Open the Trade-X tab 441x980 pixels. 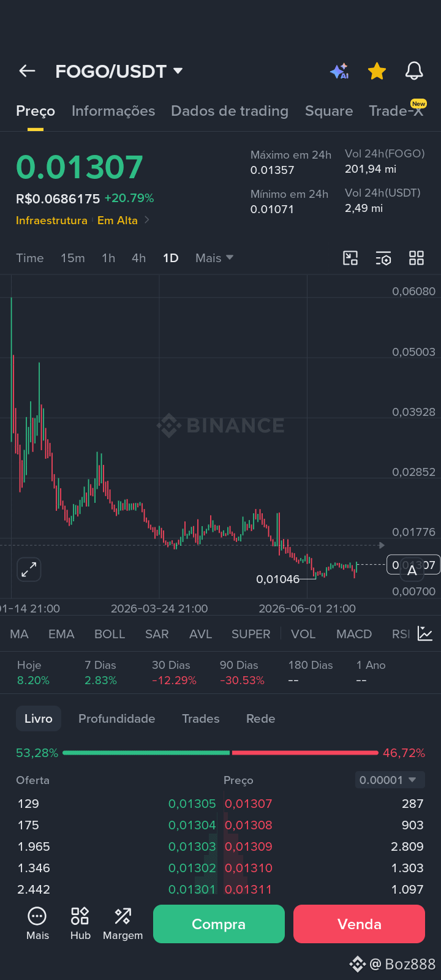[396, 111]
